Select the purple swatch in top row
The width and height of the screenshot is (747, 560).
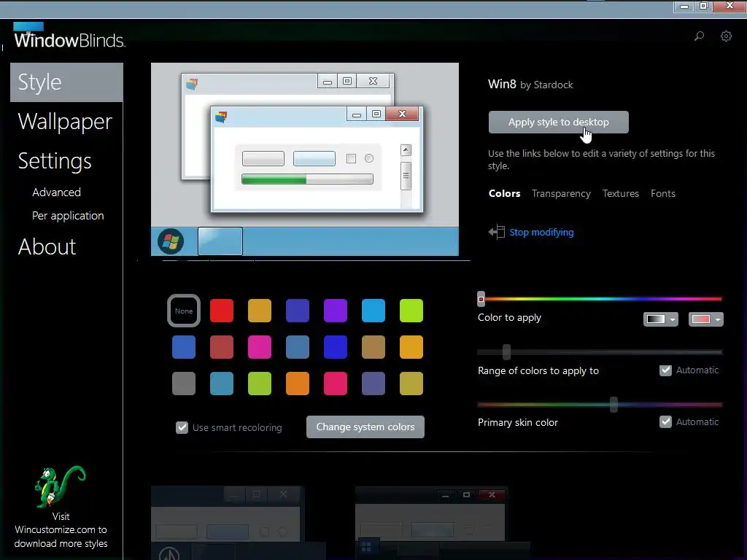coord(336,311)
